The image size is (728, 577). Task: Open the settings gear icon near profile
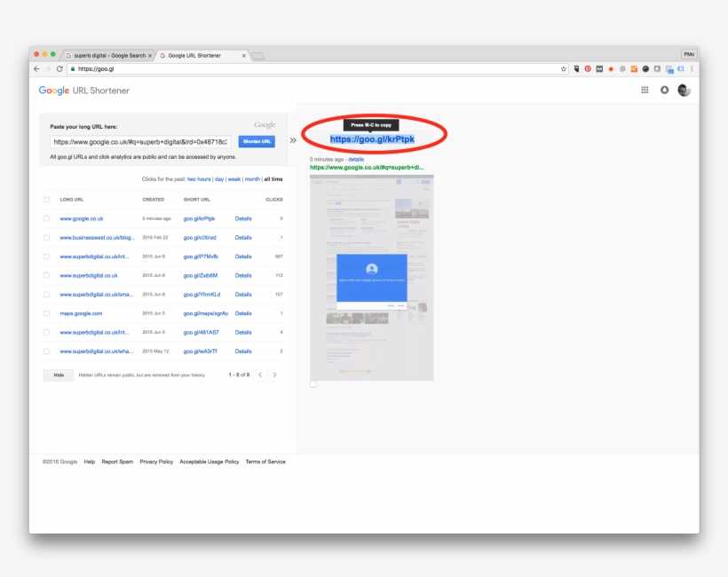[x=665, y=90]
